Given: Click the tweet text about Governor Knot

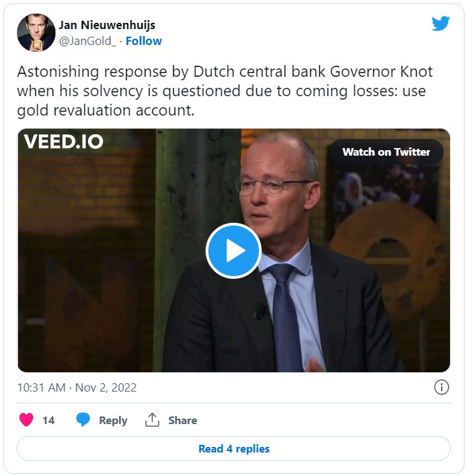Looking at the screenshot, I should tap(225, 91).
